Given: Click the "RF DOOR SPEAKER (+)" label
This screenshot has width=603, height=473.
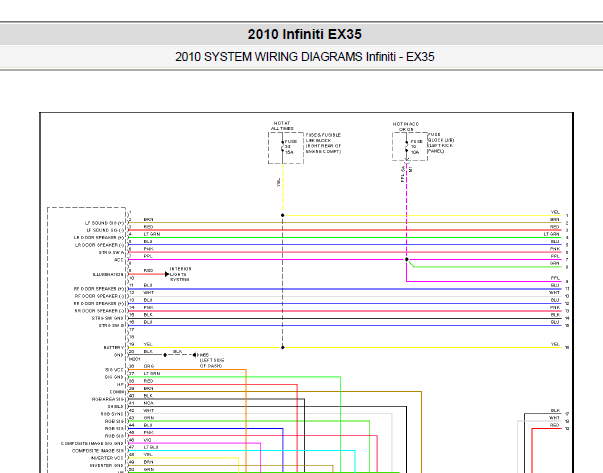Looking at the screenshot, I should [x=99, y=289].
